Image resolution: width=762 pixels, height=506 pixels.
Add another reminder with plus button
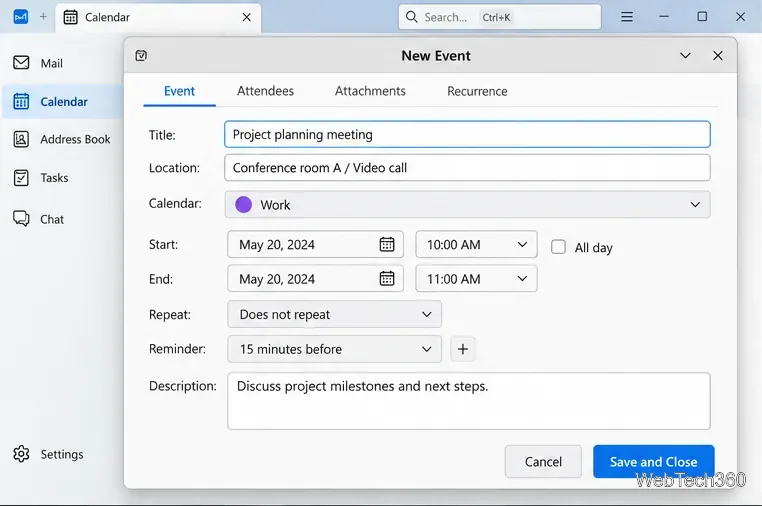463,349
